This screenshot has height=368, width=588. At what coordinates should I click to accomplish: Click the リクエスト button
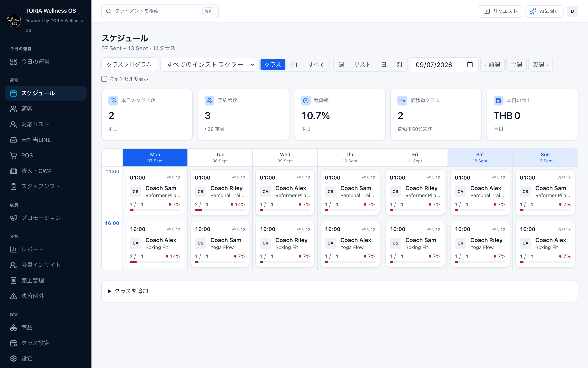(500, 11)
